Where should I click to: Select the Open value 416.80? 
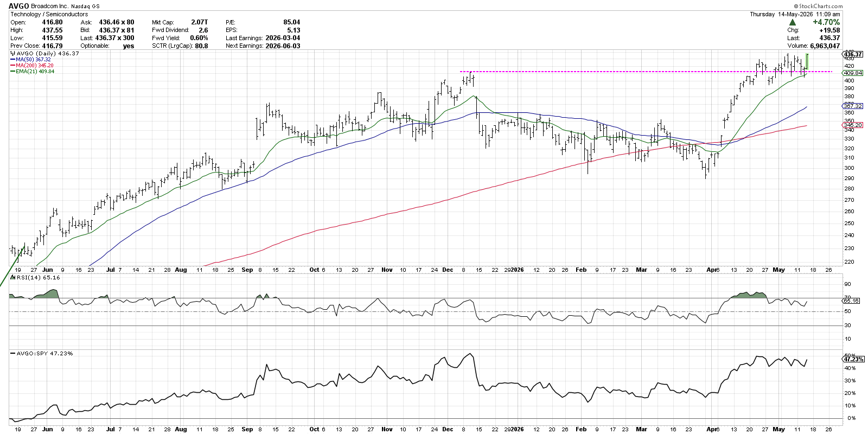(53, 22)
